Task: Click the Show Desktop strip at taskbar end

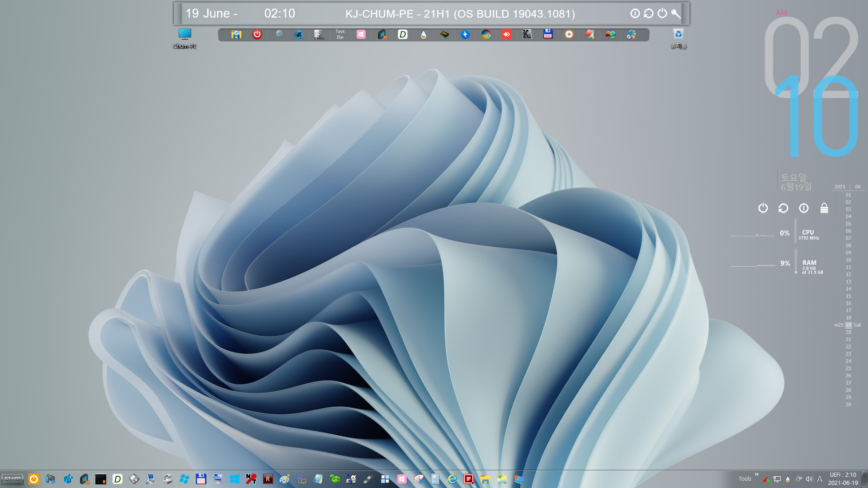Action: pos(865,479)
